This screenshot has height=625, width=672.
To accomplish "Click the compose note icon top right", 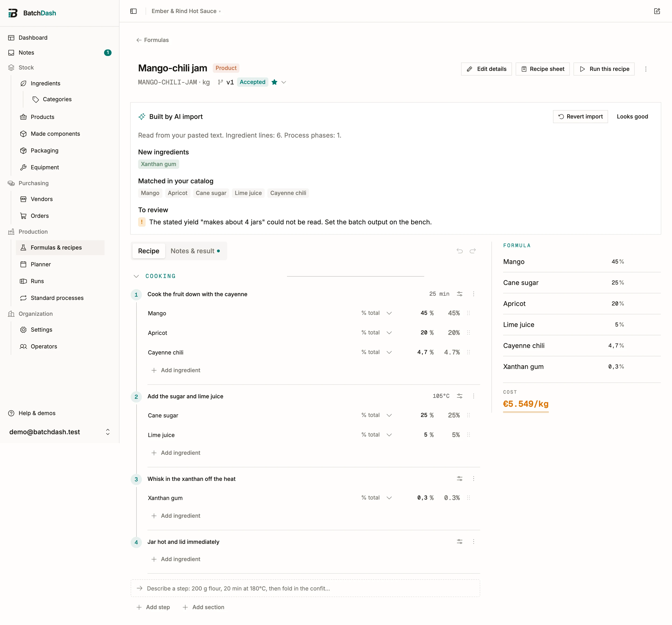I will [x=657, y=11].
